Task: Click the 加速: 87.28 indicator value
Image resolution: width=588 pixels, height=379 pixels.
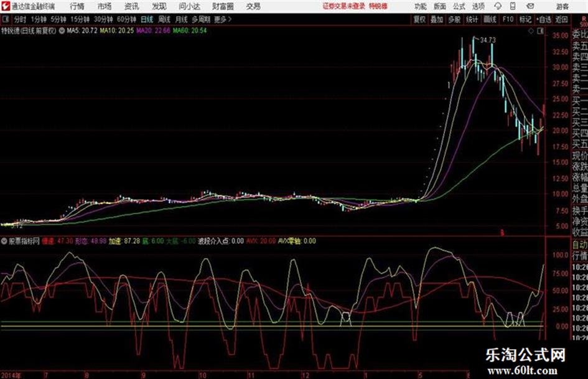Action: (124, 241)
